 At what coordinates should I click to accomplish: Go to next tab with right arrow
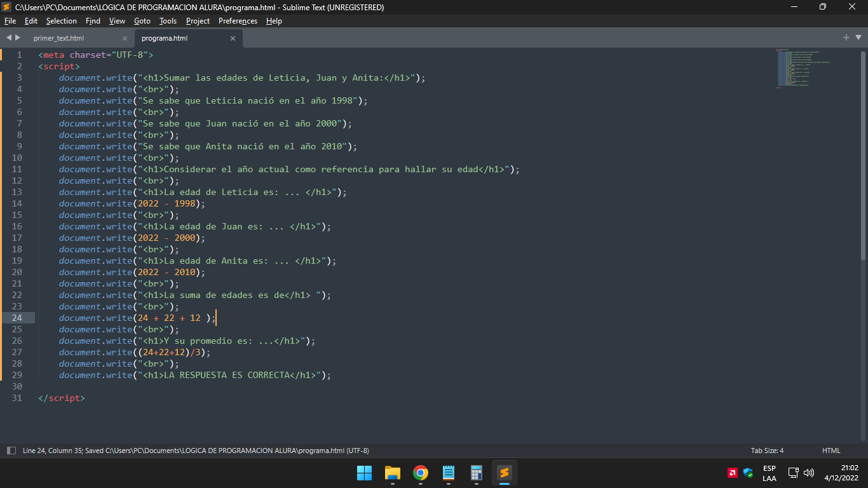[18, 38]
